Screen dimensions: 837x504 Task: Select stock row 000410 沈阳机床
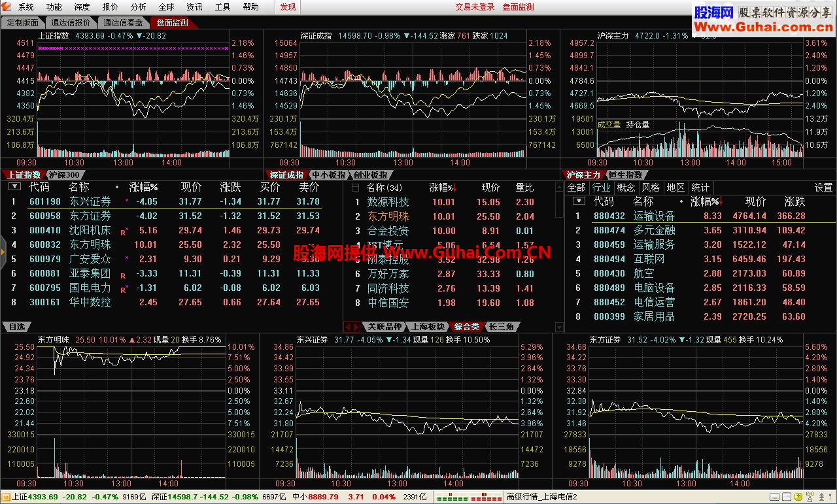(171, 230)
